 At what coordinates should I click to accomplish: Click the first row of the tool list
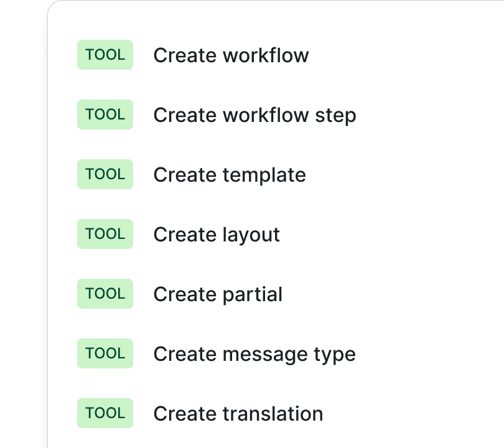[231, 55]
